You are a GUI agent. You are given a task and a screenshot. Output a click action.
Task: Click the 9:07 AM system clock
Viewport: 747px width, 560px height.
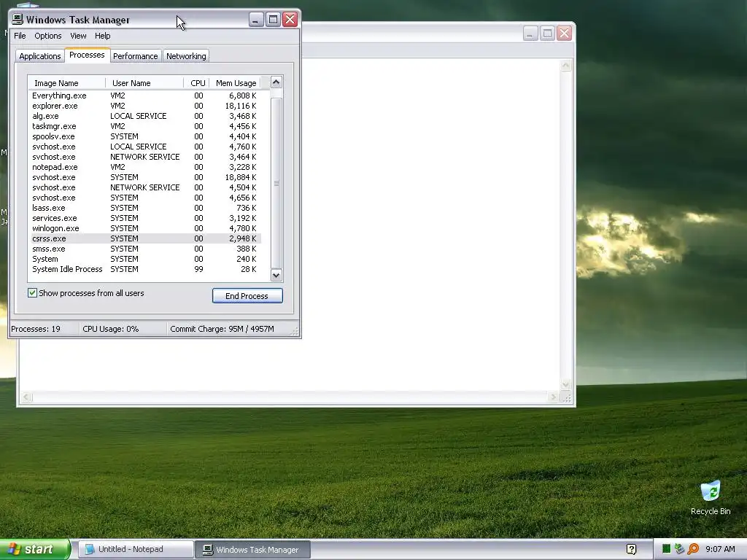click(x=720, y=549)
